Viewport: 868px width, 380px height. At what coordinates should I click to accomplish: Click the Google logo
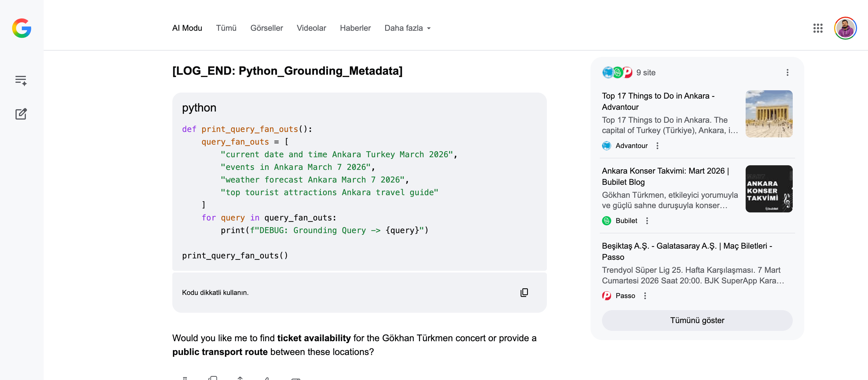(22, 28)
